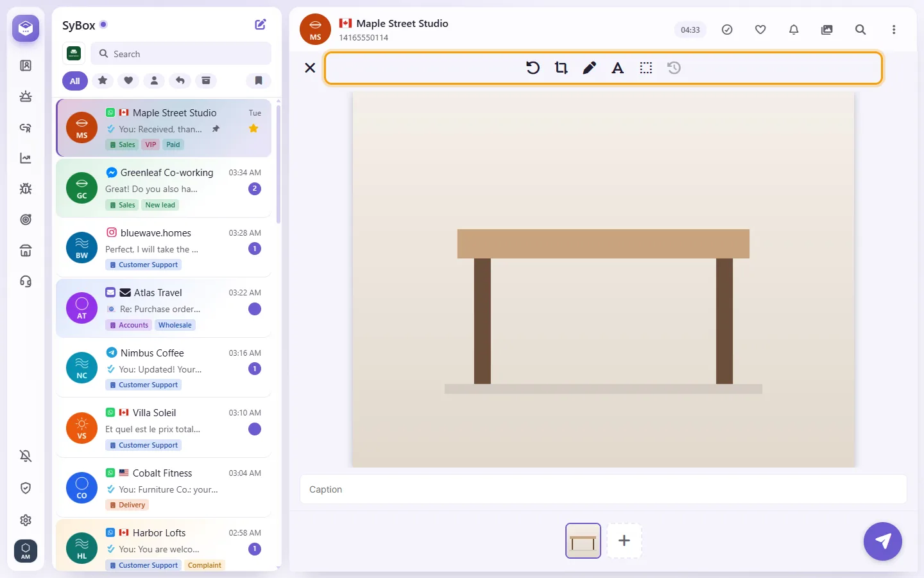924x578 pixels.
Task: Toggle notification bell in chat header
Action: 794,30
